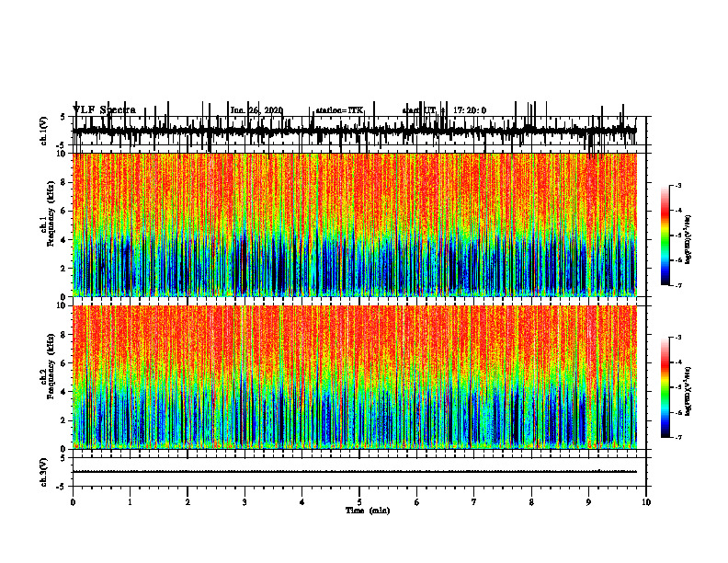Click the "ch.1(V)" waveform axis label
The height and width of the screenshot is (563, 728).
pyautogui.click(x=44, y=131)
